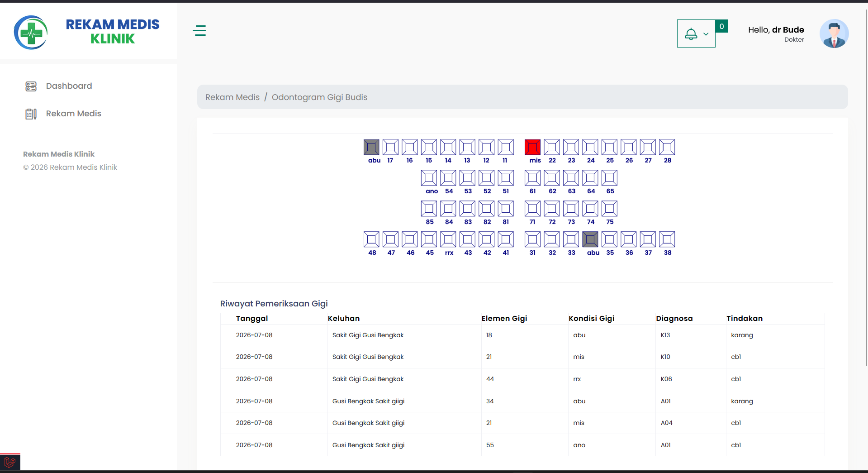The image size is (868, 473).
Task: Click the hamburger menu icon
Action: click(199, 31)
